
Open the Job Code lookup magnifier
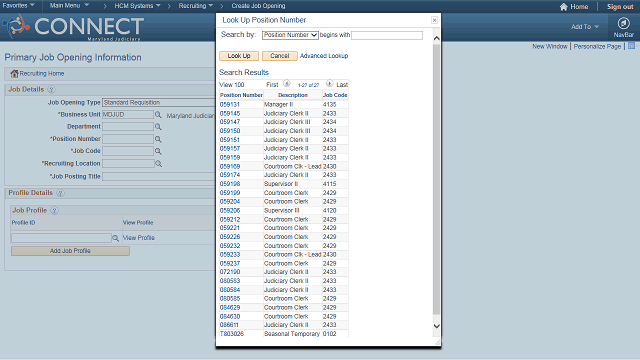tap(158, 151)
